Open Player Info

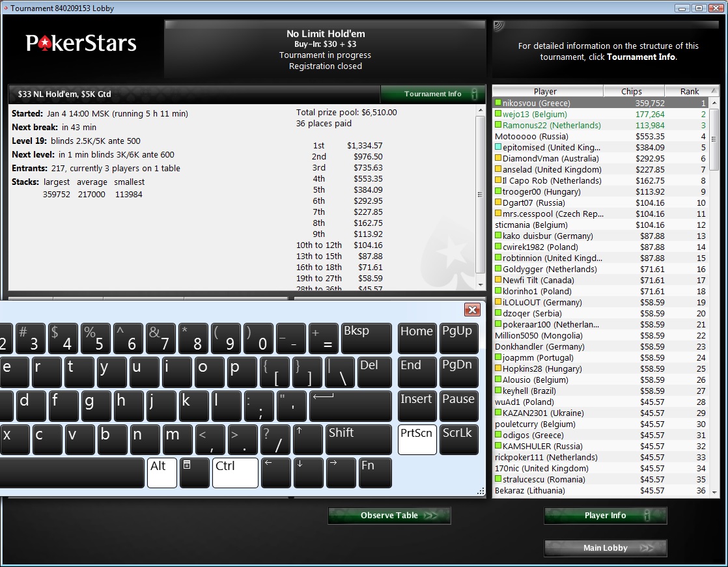point(606,516)
